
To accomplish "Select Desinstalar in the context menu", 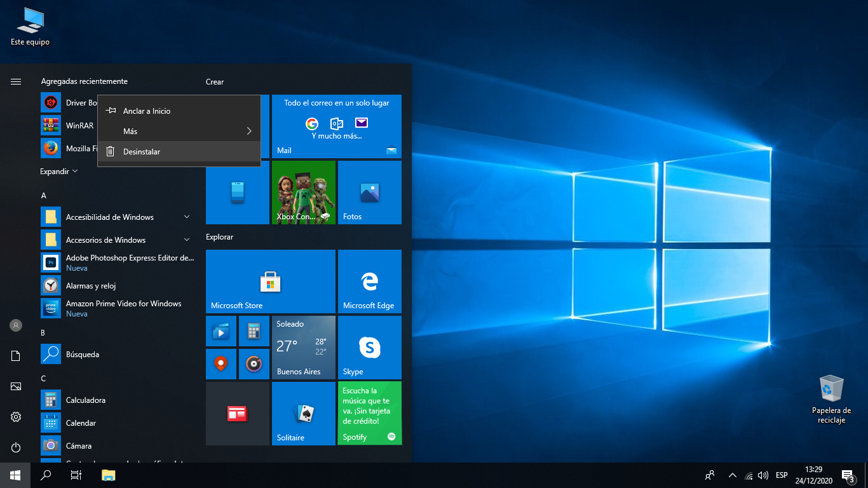I will pos(179,151).
